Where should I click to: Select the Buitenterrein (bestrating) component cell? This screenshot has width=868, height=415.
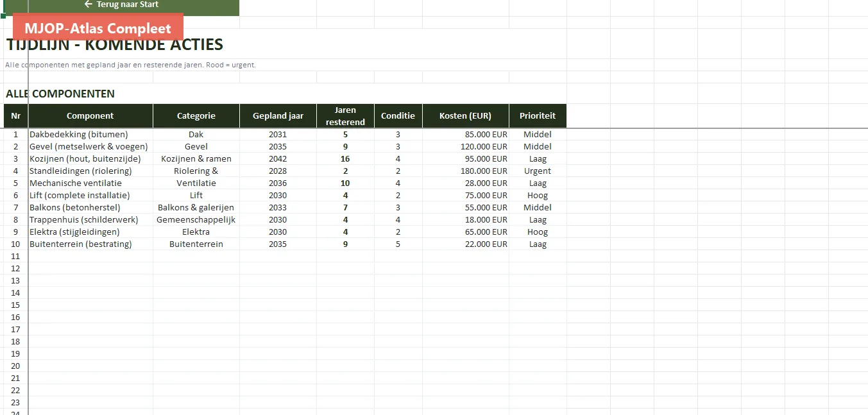point(90,244)
